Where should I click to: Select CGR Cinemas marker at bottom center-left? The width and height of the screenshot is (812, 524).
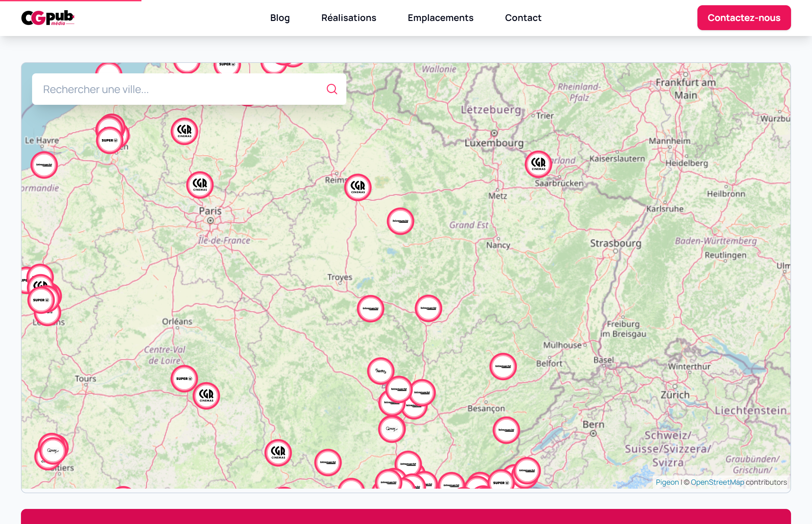[278, 453]
